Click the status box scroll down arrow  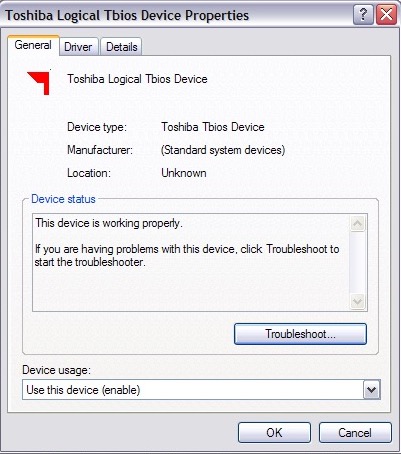point(358,302)
